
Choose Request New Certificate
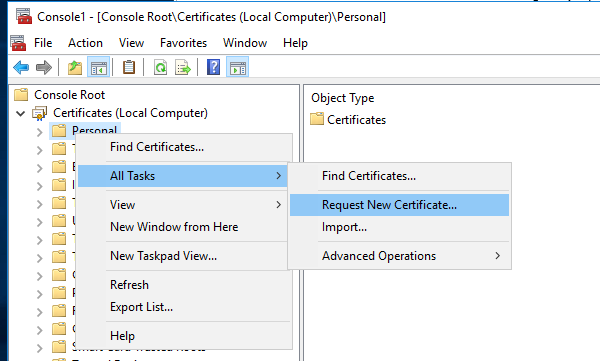point(399,205)
